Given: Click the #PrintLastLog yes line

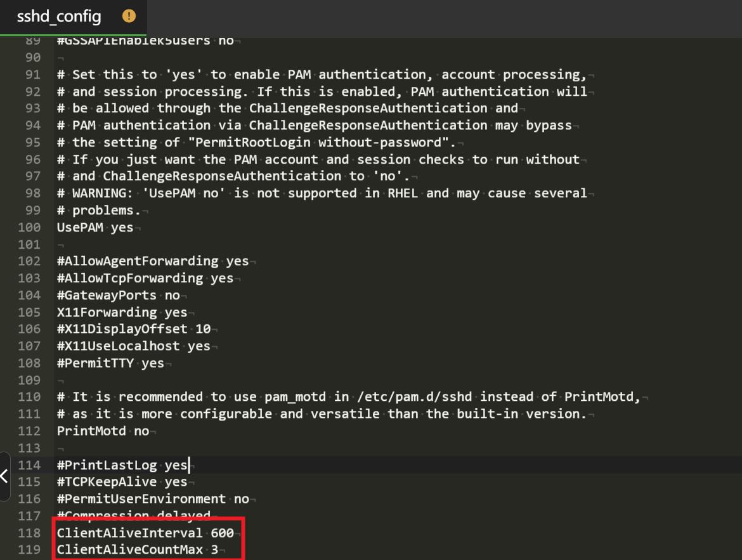Looking at the screenshot, I should 122,465.
